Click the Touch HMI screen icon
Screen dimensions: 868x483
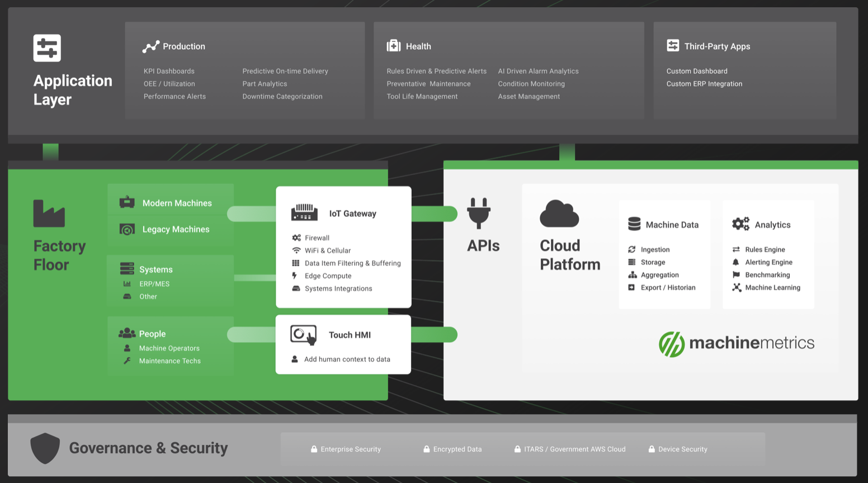click(x=303, y=335)
